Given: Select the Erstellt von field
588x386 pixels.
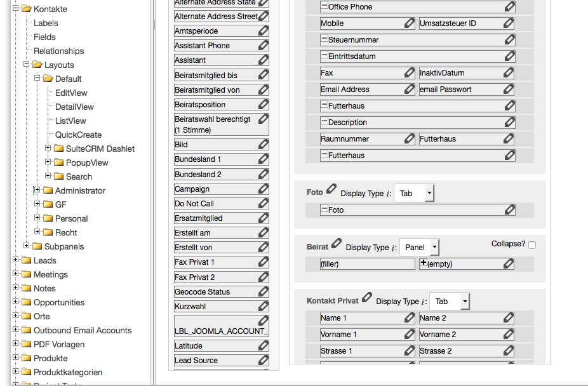Looking at the screenshot, I should coord(222,248).
